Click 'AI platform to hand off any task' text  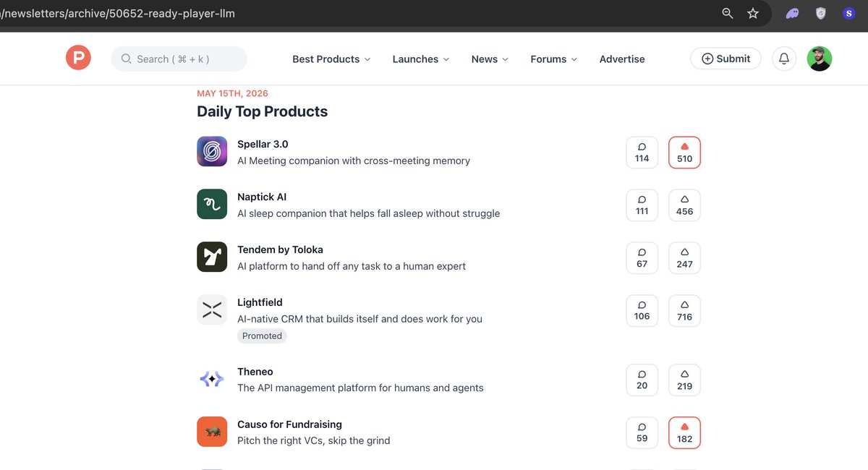(352, 266)
